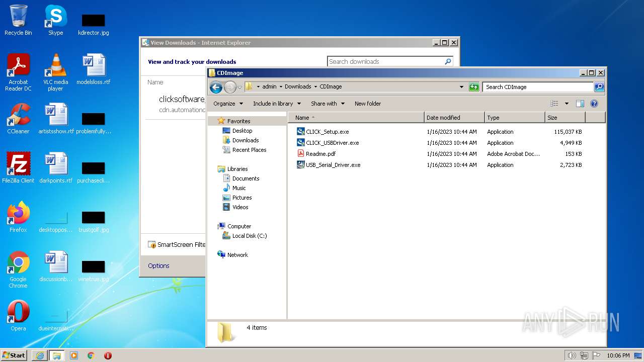Select Documents library

coord(241,178)
